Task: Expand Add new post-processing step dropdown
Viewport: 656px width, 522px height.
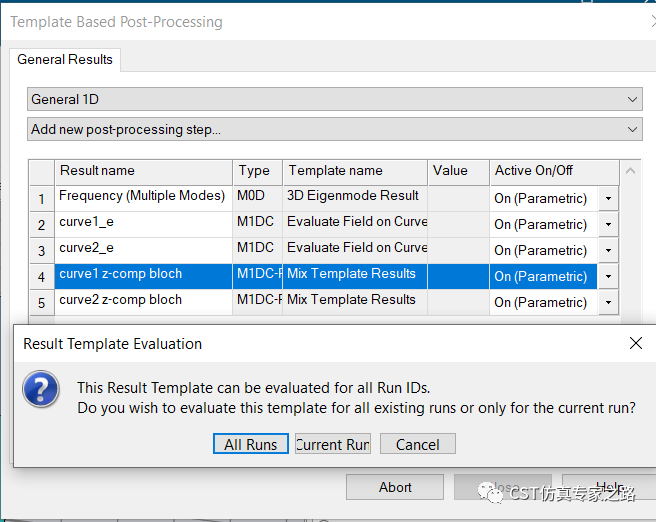Action: tap(335, 129)
